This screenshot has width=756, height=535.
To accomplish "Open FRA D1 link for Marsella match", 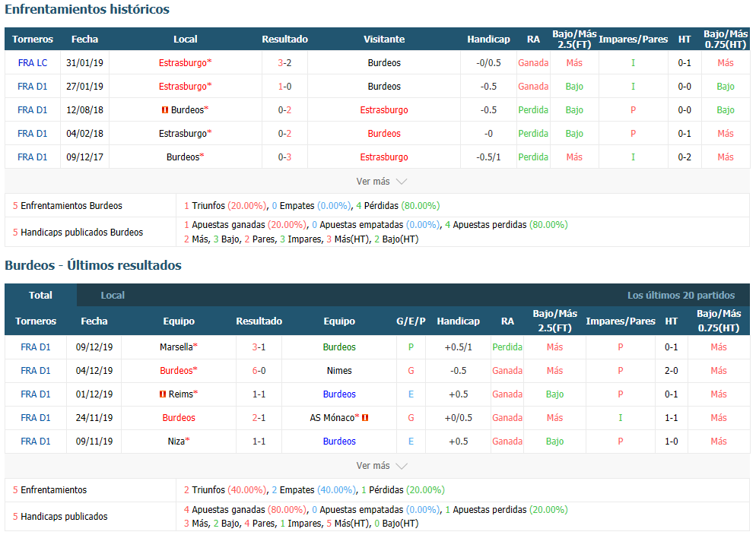I will pyautogui.click(x=35, y=347).
